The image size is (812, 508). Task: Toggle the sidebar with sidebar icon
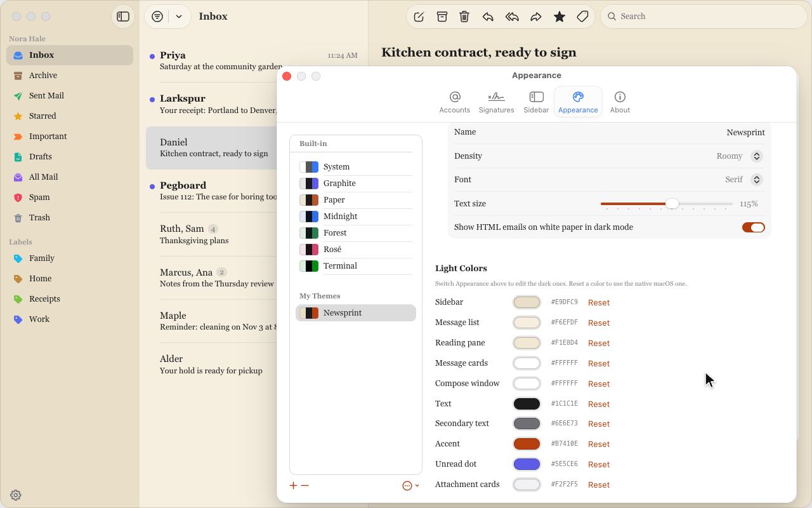(123, 17)
